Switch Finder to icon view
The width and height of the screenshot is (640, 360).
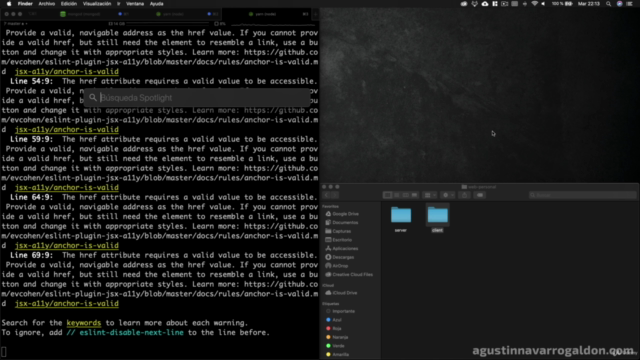pyautogui.click(x=387, y=195)
